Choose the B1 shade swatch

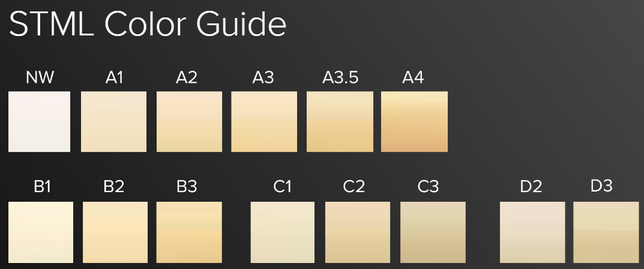[x=41, y=232]
